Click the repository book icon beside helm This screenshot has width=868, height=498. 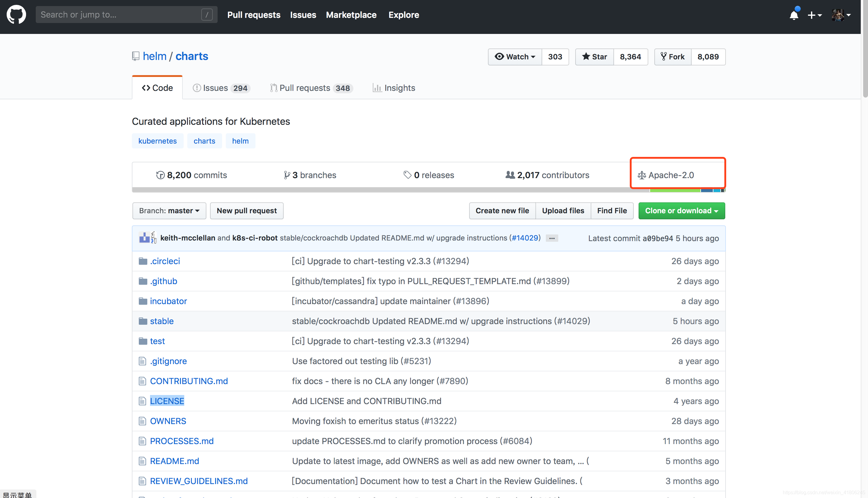point(136,56)
